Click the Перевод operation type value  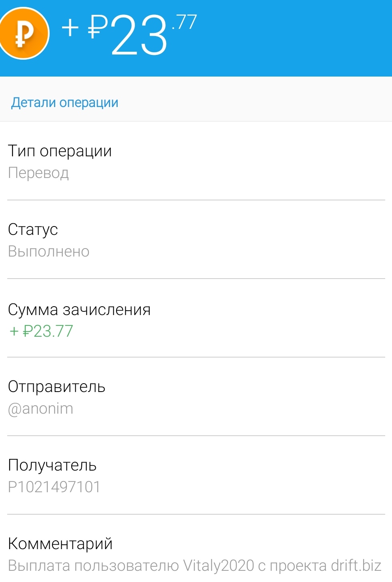(x=38, y=173)
